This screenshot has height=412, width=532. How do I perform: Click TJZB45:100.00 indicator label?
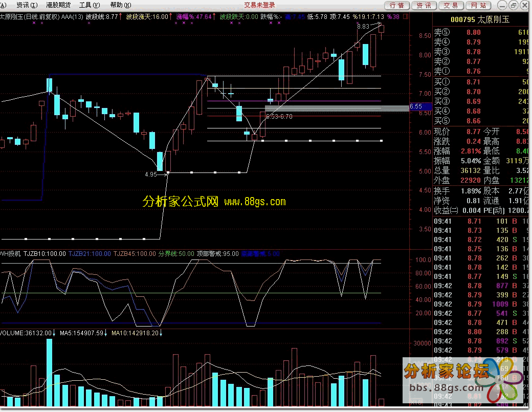coord(135,254)
